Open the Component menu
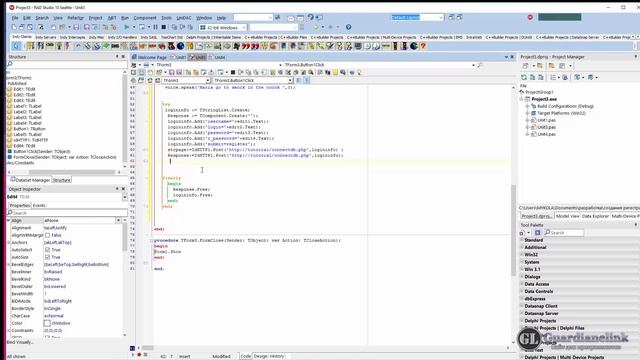The width and height of the screenshot is (640, 360). tap(145, 18)
